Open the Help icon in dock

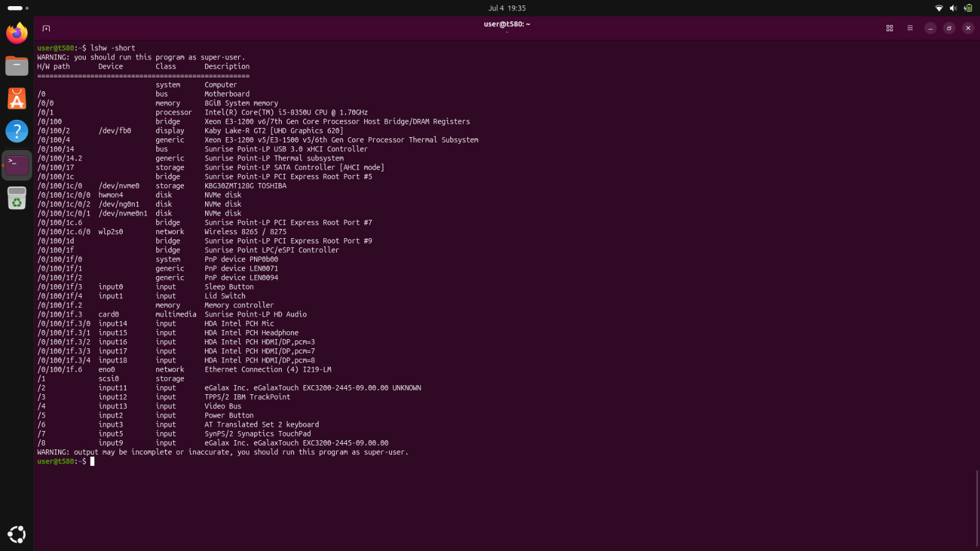[17, 131]
